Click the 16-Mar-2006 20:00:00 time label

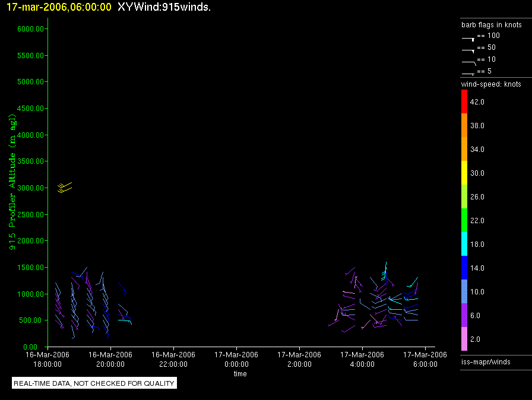(x=110, y=359)
